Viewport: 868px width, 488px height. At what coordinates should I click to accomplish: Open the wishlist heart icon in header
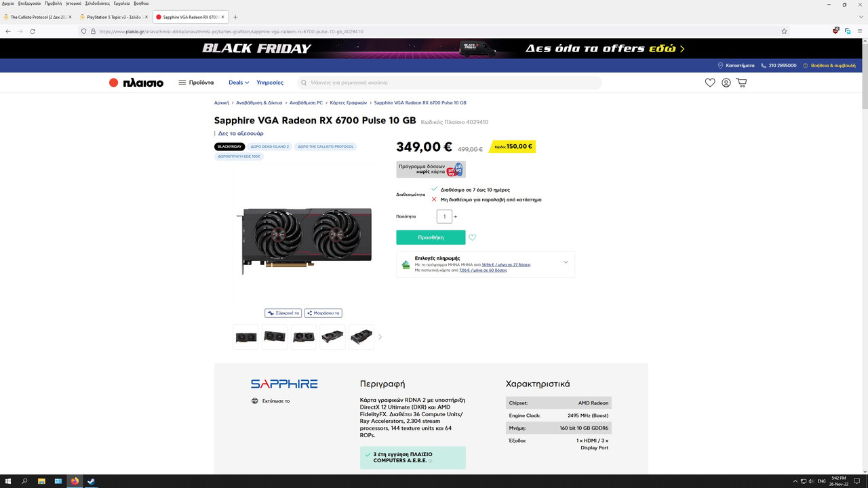(710, 83)
